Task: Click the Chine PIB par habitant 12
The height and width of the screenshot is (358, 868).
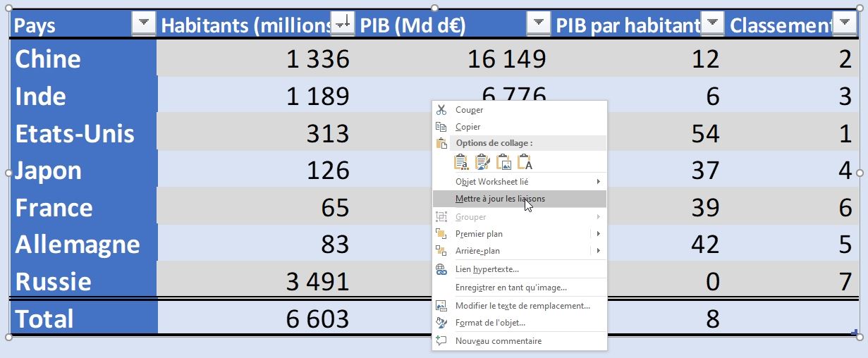Action: pyautogui.click(x=705, y=59)
